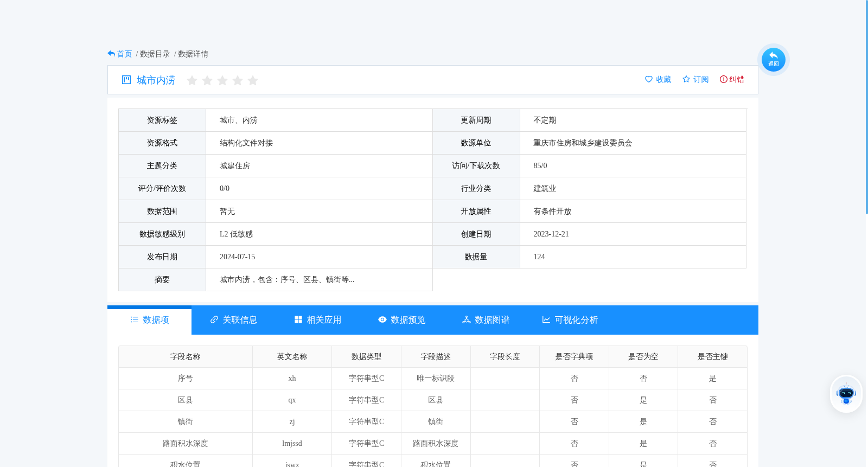This screenshot has width=868, height=467.
Task: Open the 数据图谱 tab
Action: click(x=486, y=320)
